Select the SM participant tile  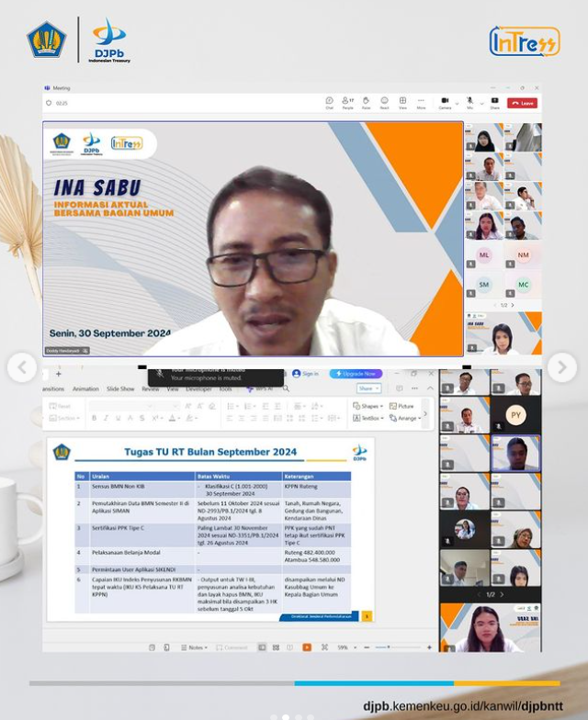pyautogui.click(x=484, y=285)
